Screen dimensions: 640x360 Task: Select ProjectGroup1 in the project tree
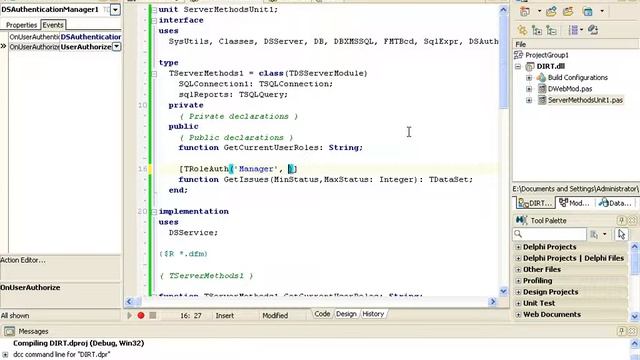tap(547, 55)
